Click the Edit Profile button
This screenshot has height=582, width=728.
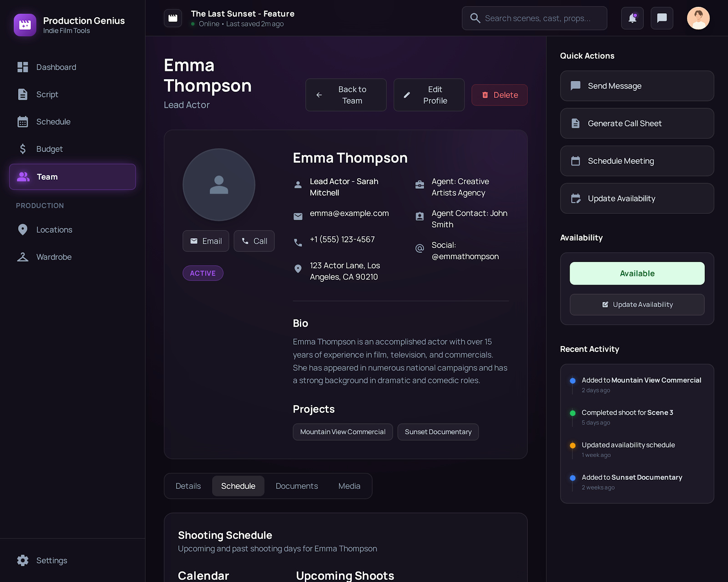pyautogui.click(x=428, y=95)
